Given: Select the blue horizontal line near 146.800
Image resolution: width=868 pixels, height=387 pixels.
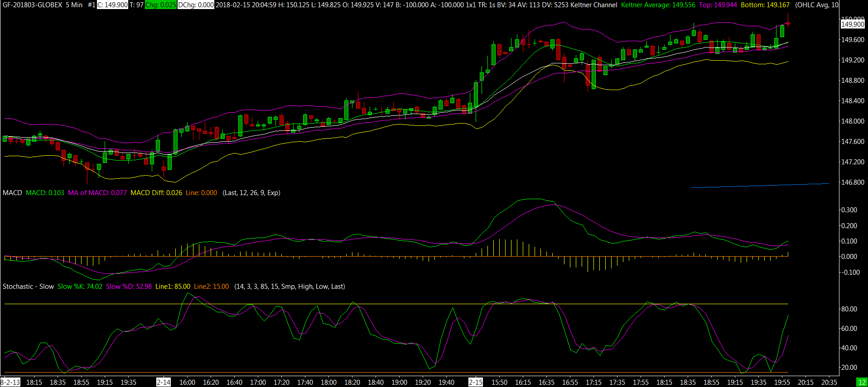Looking at the screenshot, I should pos(760,185).
